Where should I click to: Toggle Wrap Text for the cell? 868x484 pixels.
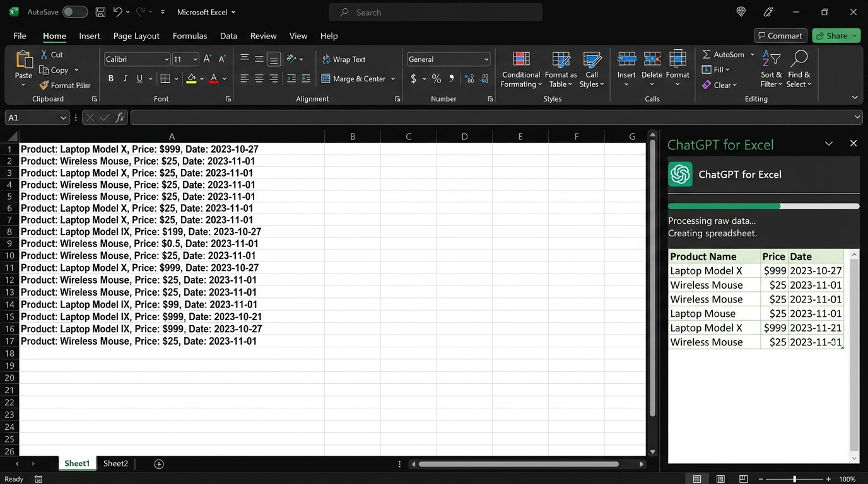[x=343, y=59]
